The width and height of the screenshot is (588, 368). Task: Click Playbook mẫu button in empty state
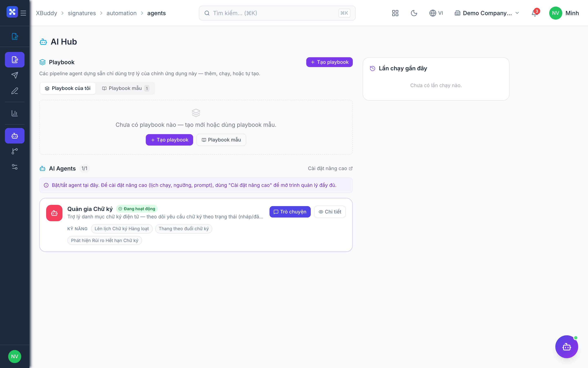pos(221,140)
